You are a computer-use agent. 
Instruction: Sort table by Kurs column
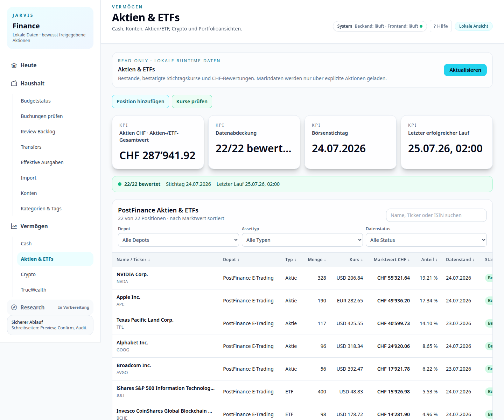click(x=356, y=260)
